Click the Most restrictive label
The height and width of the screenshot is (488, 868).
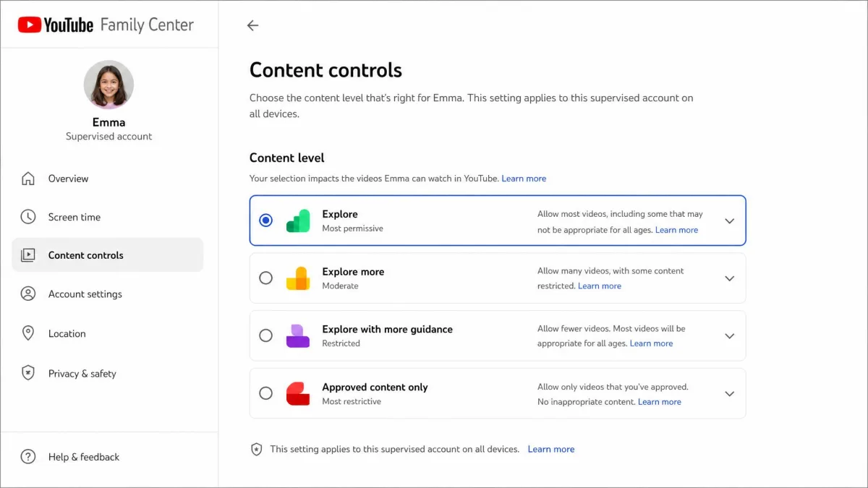pyautogui.click(x=352, y=401)
